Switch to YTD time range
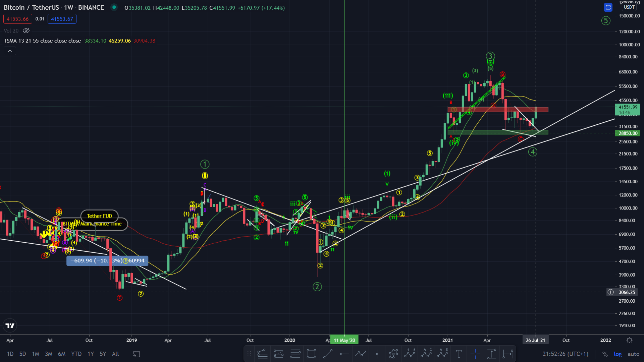The height and width of the screenshot is (362, 644). click(x=76, y=354)
